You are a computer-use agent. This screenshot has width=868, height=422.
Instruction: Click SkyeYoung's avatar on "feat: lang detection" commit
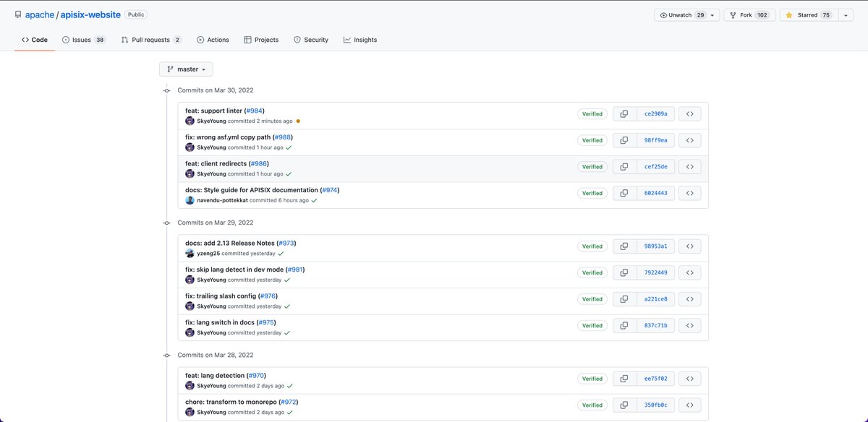click(190, 385)
